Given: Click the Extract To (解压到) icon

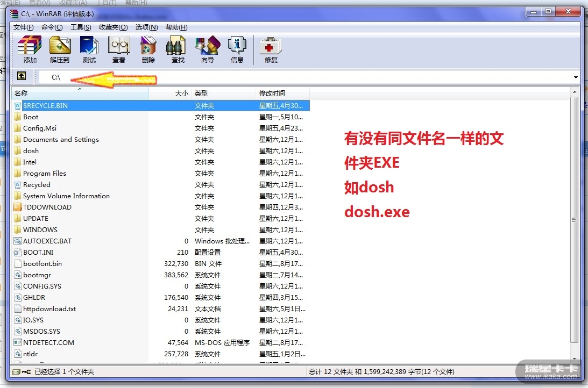Looking at the screenshot, I should [60, 49].
